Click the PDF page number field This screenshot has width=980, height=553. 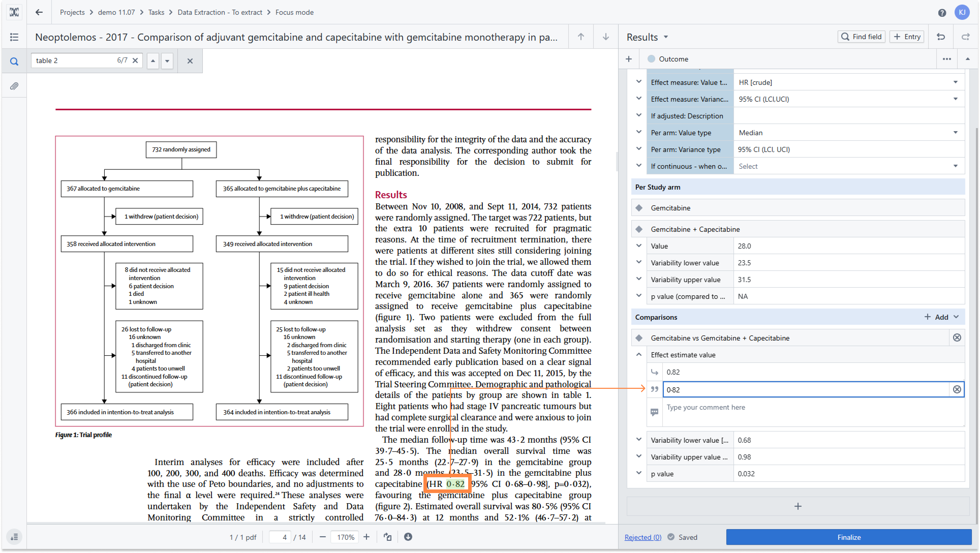280,537
